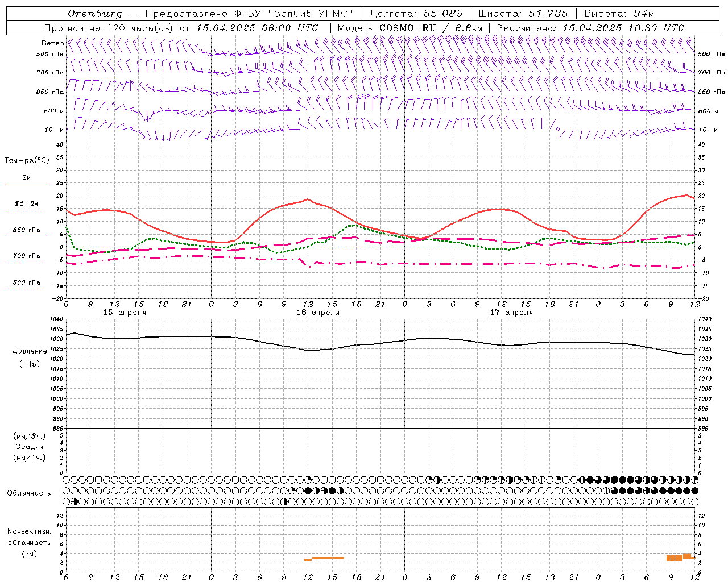Click the "Рассчитано: 15.04.2025 10:39 UTC" timestamp
The height and width of the screenshot is (582, 728).
click(590, 28)
